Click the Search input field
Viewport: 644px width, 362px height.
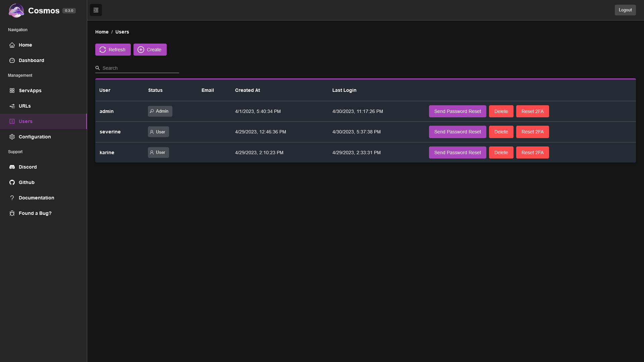tap(137, 68)
